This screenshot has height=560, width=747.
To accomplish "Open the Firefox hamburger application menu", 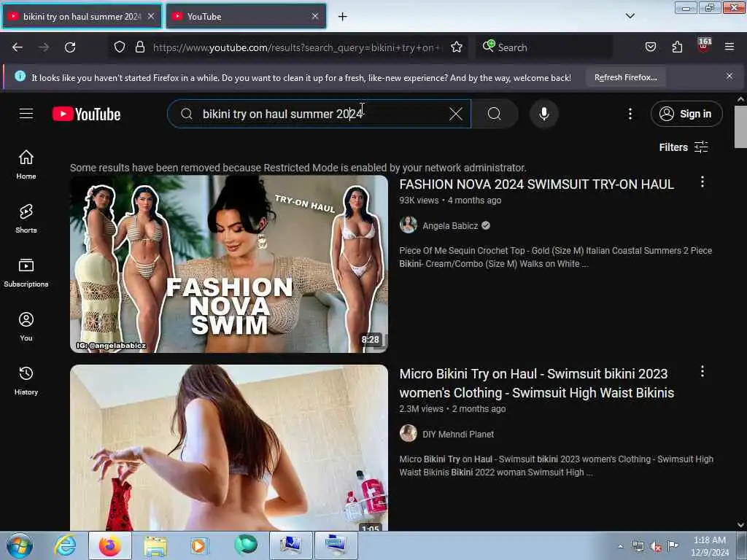I will [x=729, y=47].
